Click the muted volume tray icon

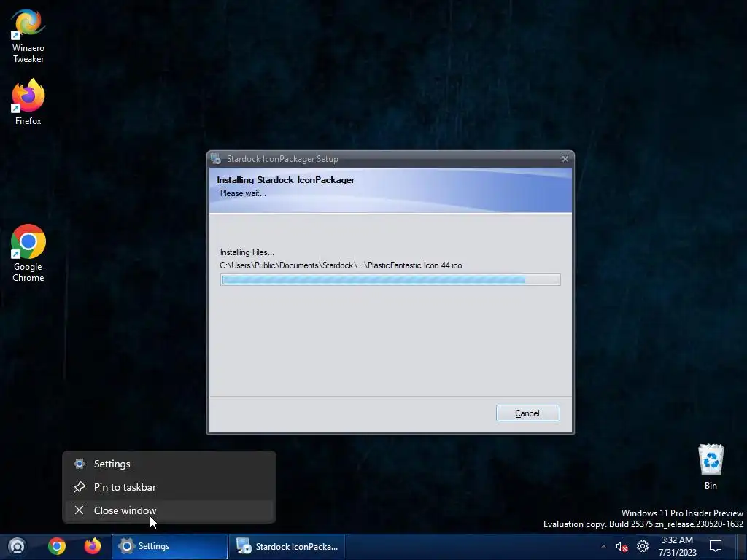[x=622, y=547]
